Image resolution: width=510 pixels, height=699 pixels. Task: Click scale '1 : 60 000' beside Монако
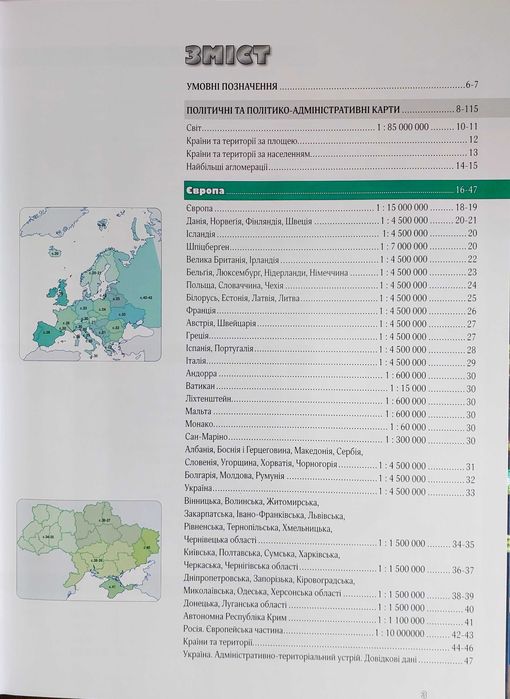(408, 428)
